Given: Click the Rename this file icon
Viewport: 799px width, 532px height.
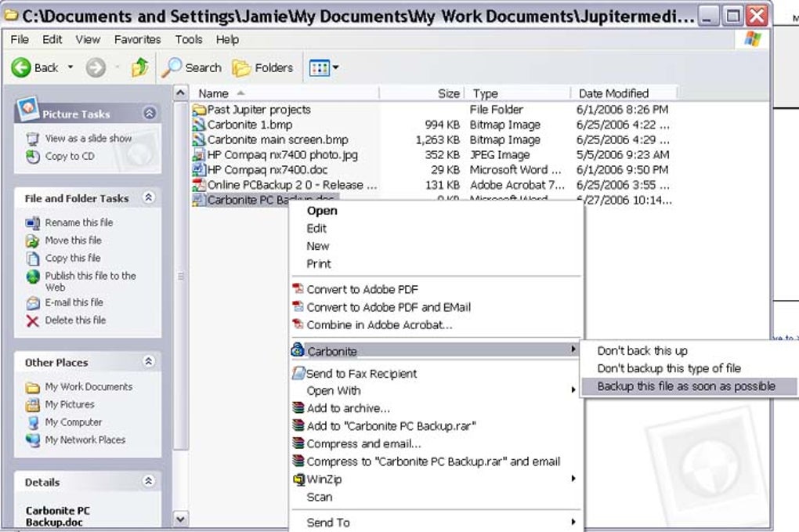Looking at the screenshot, I should (x=33, y=223).
